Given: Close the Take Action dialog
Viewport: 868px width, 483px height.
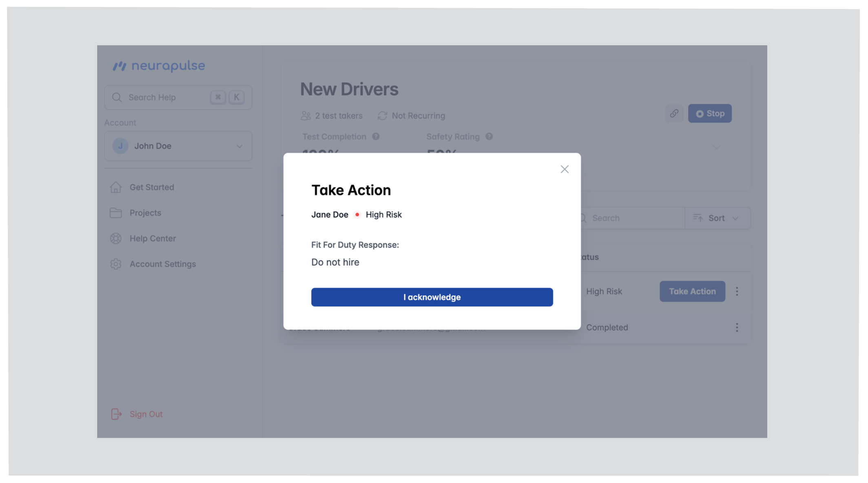Looking at the screenshot, I should coord(564,169).
